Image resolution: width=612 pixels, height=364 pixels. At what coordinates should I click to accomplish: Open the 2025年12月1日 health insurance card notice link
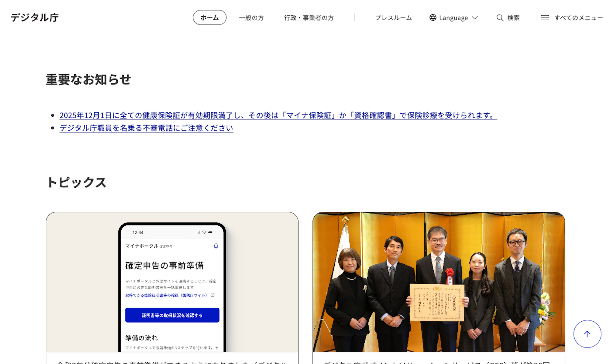(x=278, y=115)
